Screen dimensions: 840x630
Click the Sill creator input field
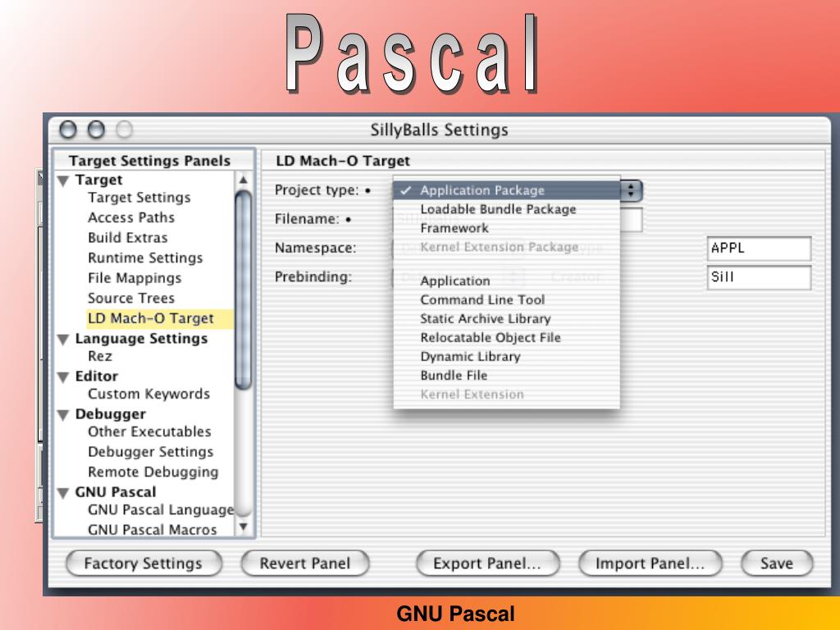[759, 277]
